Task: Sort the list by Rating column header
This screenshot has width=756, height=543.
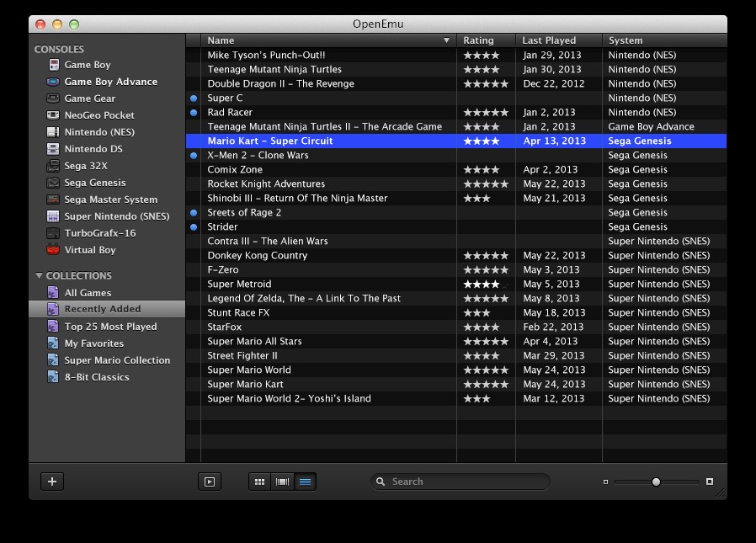Action: click(x=486, y=40)
